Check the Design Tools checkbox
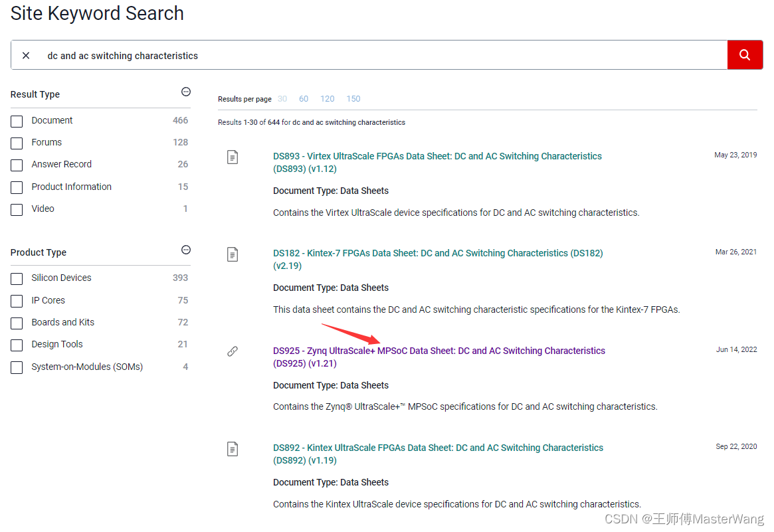Image resolution: width=774 pixels, height=532 pixels. point(17,345)
